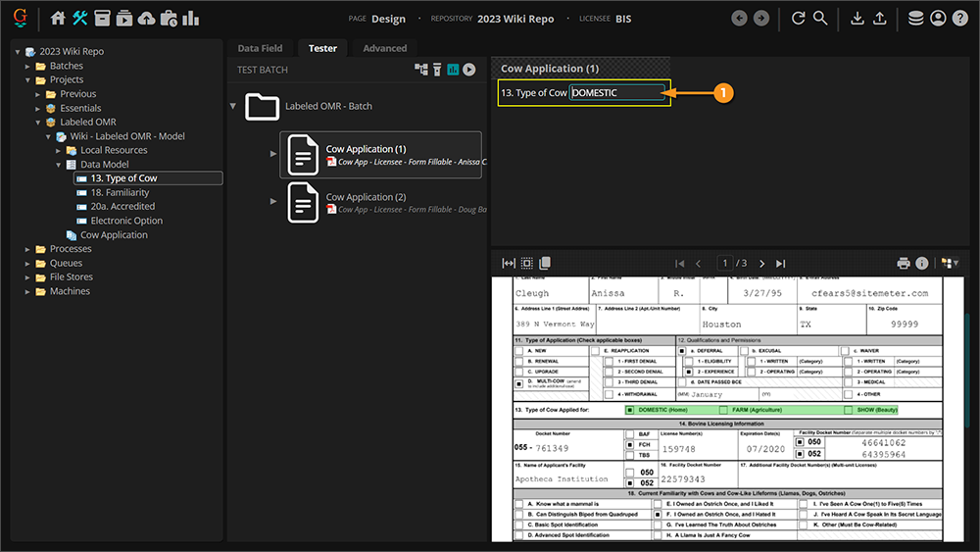The height and width of the screenshot is (552, 980).
Task: Click the cloud upload Imports icon
Action: coord(146,18)
